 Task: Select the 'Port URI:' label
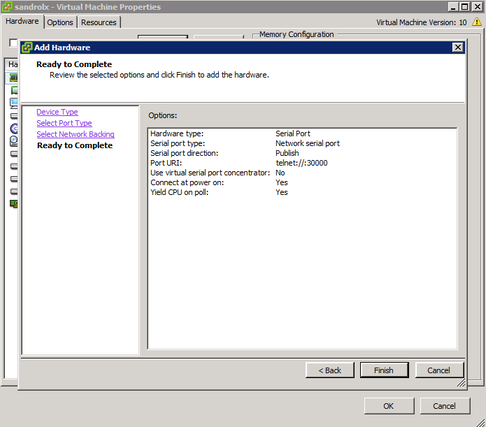tap(166, 163)
